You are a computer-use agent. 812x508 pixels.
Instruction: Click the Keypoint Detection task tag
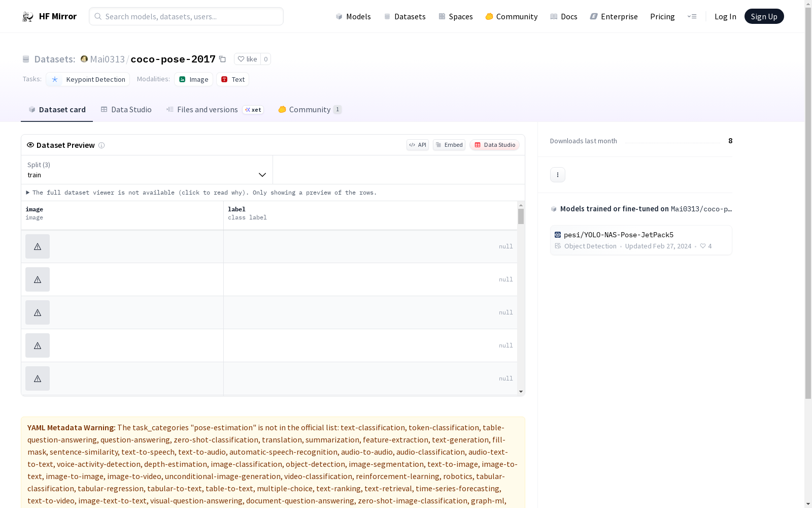[x=88, y=79]
